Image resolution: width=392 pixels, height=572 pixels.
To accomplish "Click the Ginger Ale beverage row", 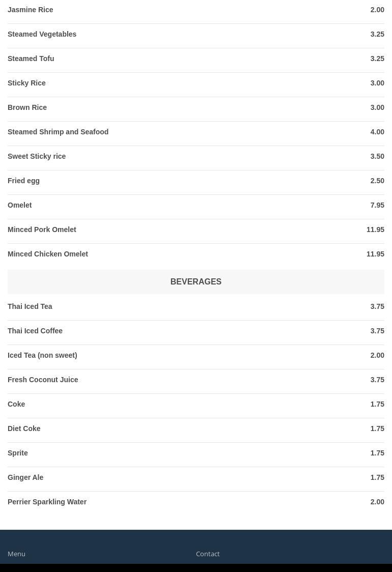I will click(x=25, y=477).
